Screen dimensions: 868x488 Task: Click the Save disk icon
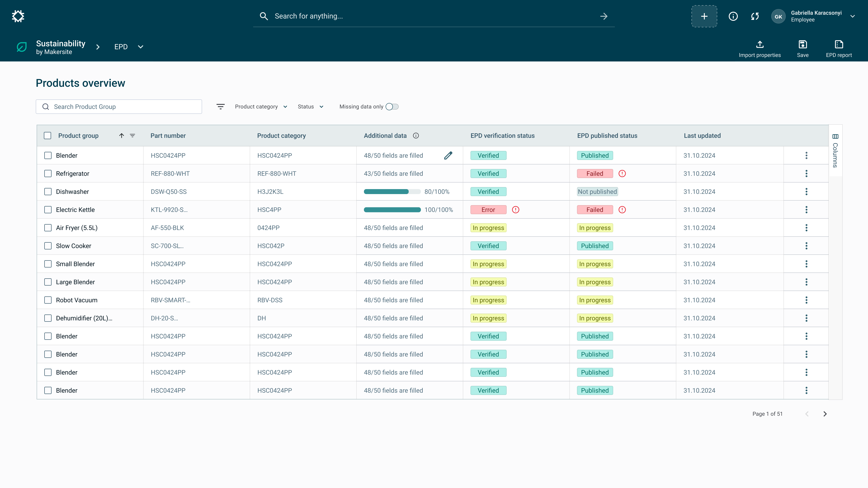click(802, 45)
